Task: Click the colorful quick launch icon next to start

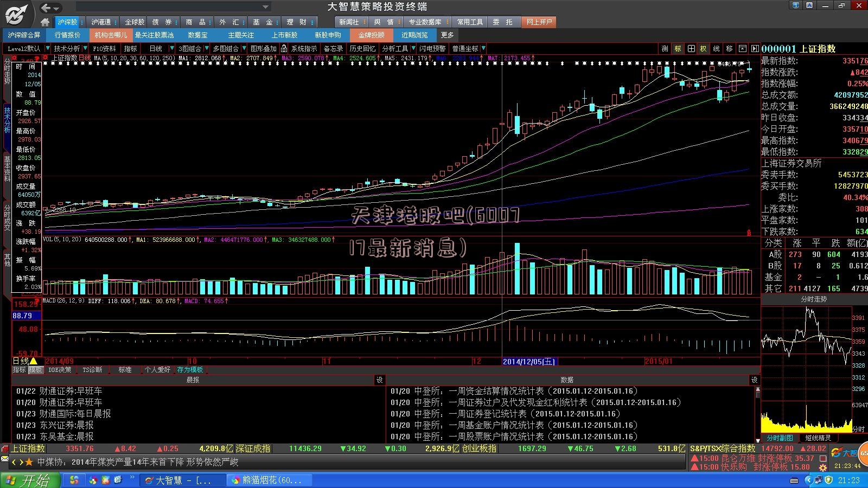Action: (x=74, y=480)
